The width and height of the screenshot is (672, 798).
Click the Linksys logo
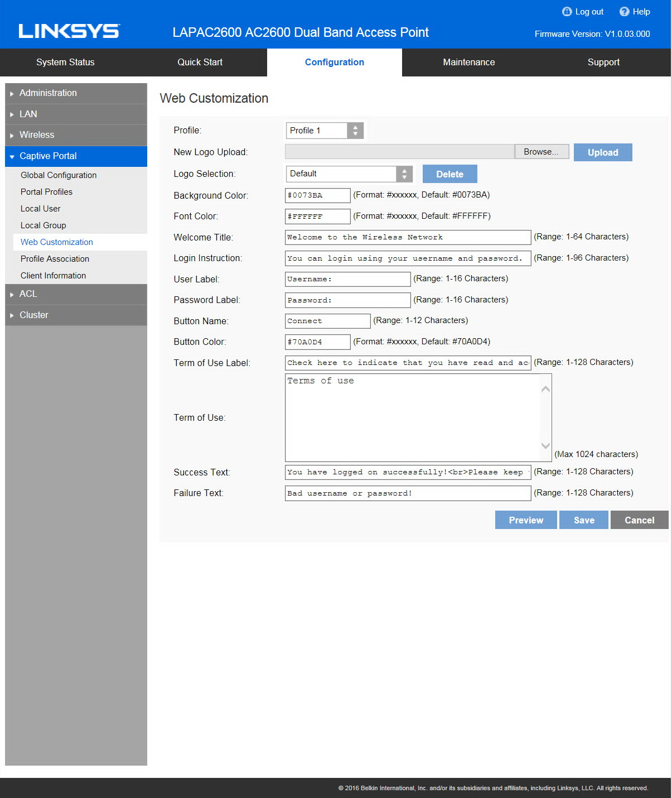[x=69, y=31]
